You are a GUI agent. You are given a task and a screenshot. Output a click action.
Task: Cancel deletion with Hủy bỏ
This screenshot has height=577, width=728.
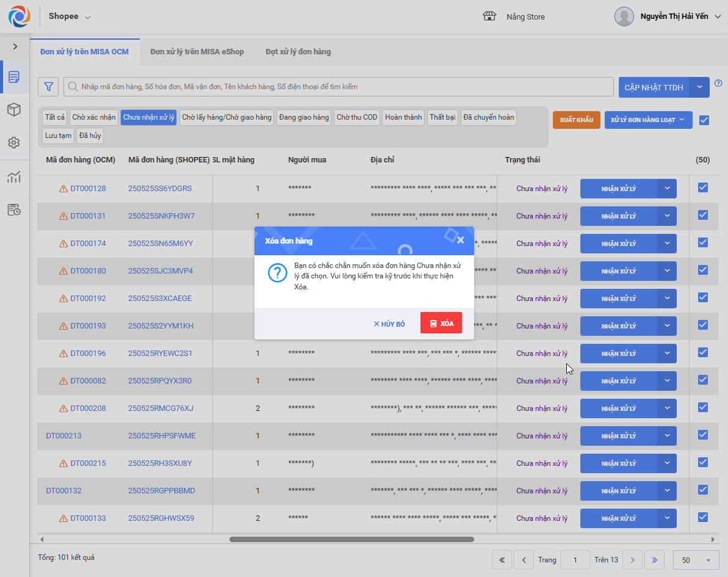click(389, 324)
